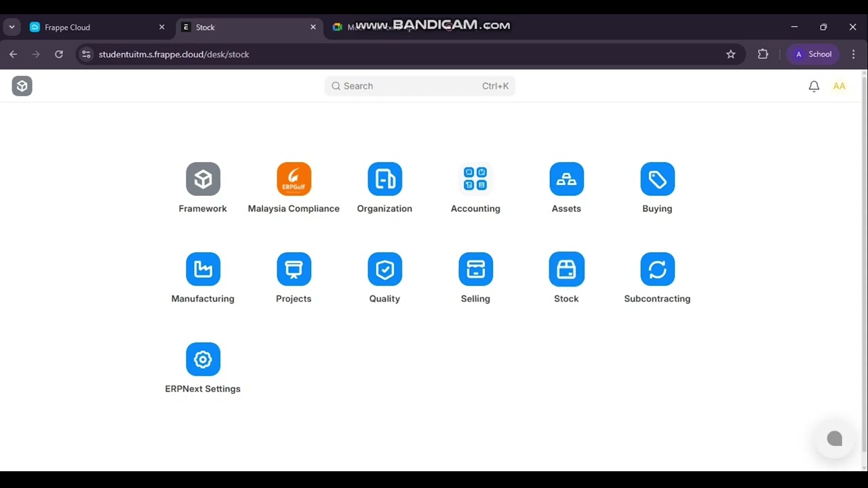Click the Framework label
868x488 pixels.
203,209
